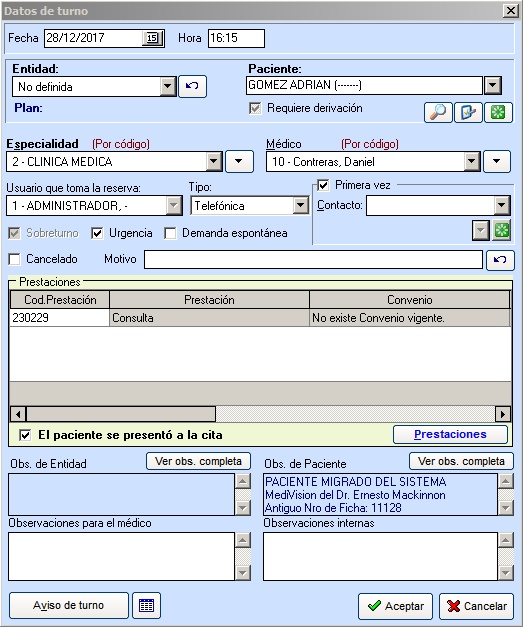Click the Prestaciones button
523x627 pixels.
450,434
